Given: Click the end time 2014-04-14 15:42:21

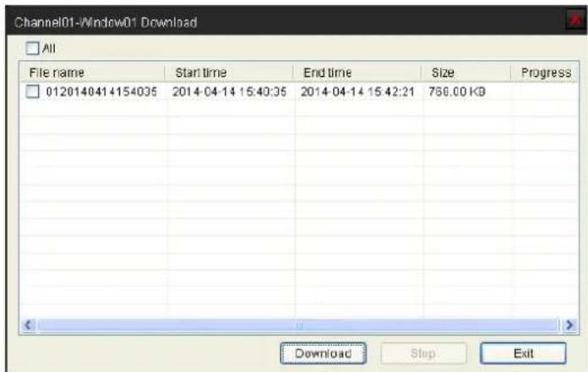Looking at the screenshot, I should (x=357, y=91).
